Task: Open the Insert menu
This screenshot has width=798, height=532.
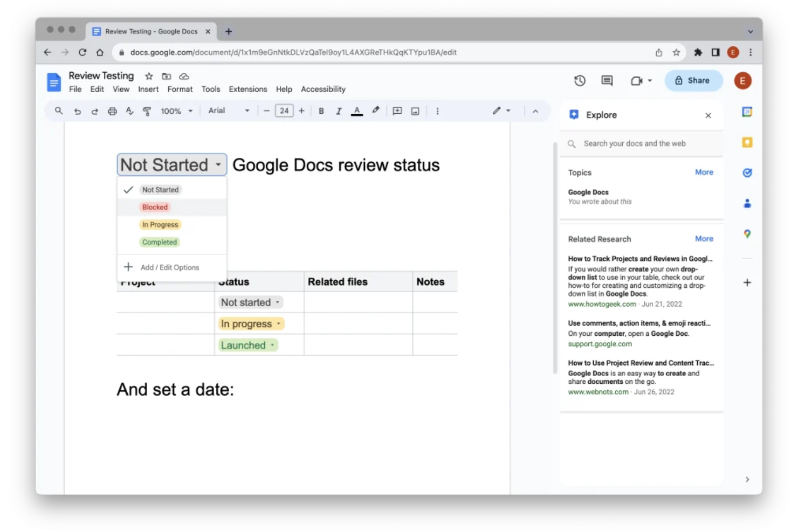Action: [x=148, y=89]
